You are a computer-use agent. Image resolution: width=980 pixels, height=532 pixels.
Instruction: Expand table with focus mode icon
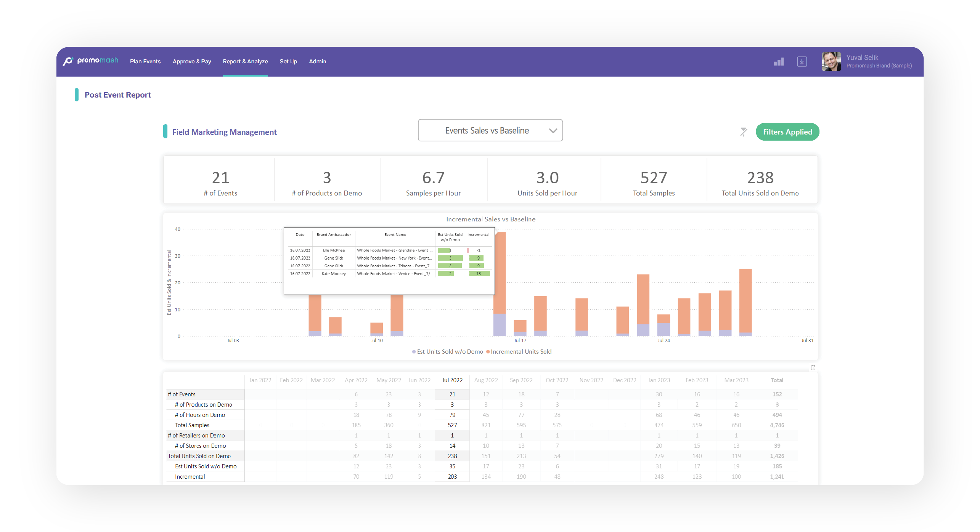tap(813, 368)
